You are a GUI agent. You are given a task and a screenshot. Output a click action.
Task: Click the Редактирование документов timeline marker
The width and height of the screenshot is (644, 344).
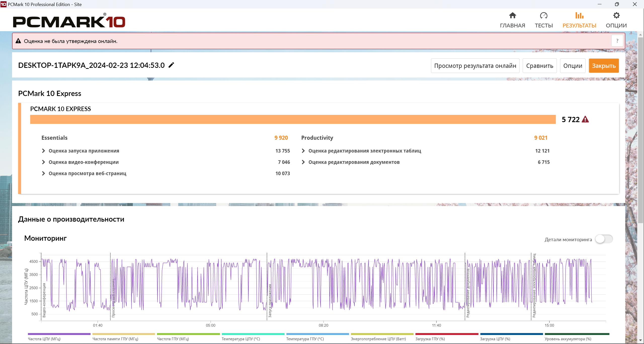coord(468,293)
